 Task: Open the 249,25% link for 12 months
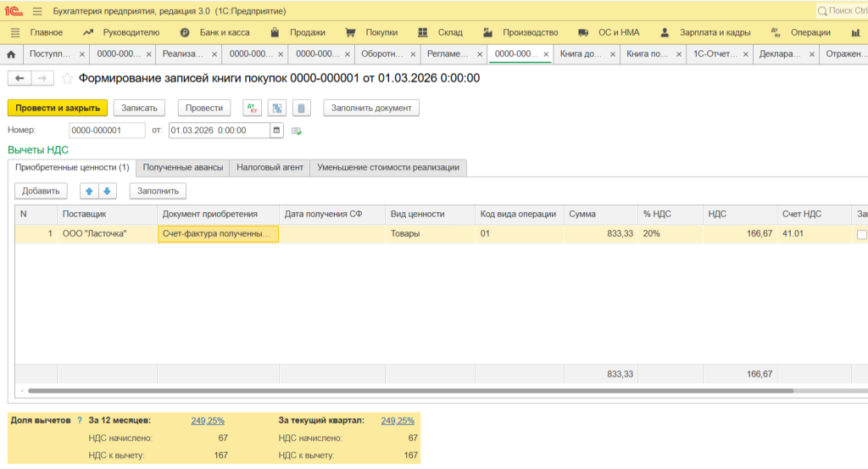(x=208, y=421)
